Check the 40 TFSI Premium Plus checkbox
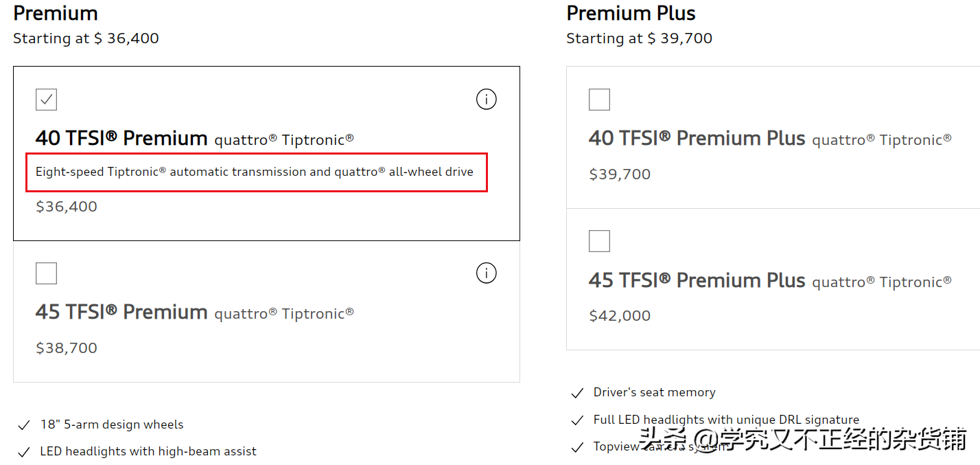980x465 pixels. click(599, 100)
